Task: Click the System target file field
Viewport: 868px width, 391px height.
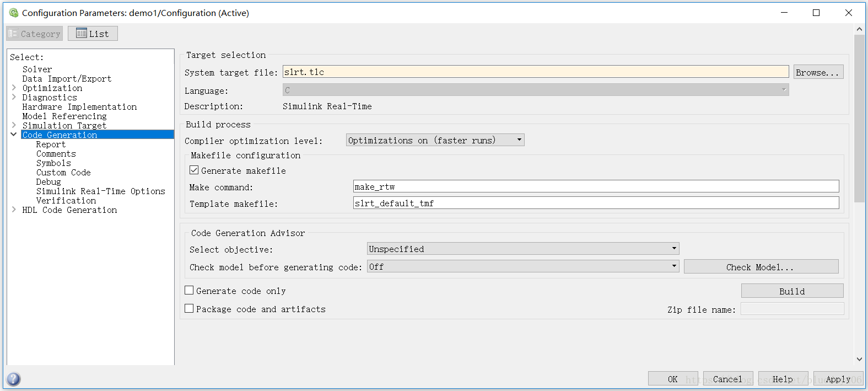Action: [x=536, y=72]
